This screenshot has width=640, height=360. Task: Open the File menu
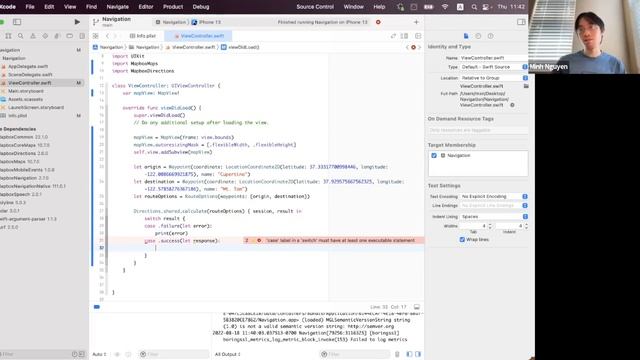(x=30, y=7)
